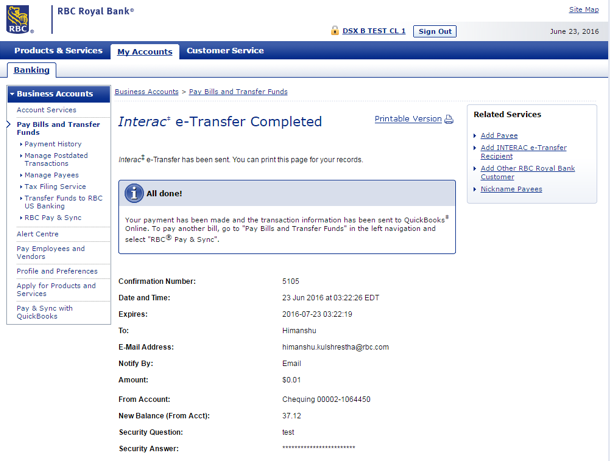Click the June 23, 2016 header date
The height and width of the screenshot is (461, 610).
point(574,32)
